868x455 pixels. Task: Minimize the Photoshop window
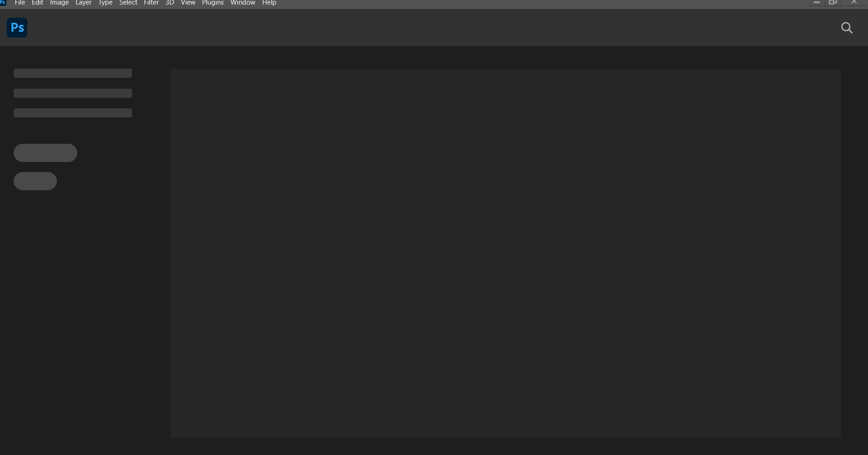click(x=817, y=2)
